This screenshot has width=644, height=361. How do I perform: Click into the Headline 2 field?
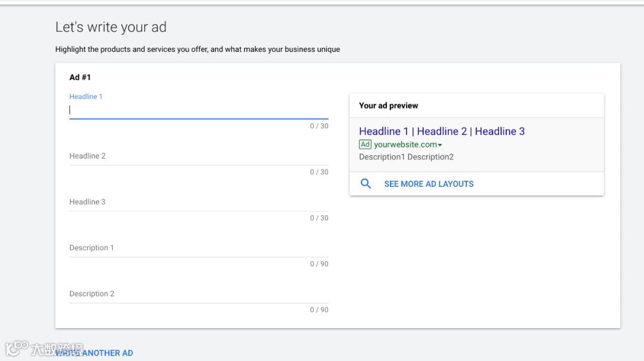tap(199, 156)
